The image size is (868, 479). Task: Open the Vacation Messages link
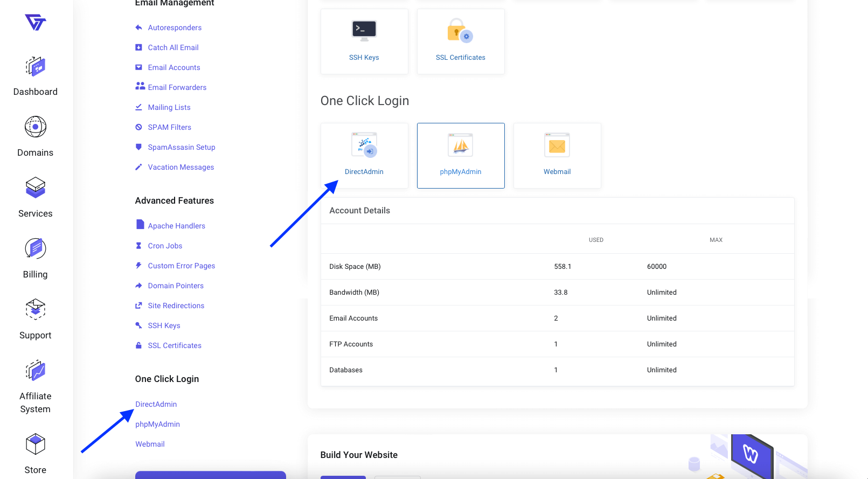181,167
